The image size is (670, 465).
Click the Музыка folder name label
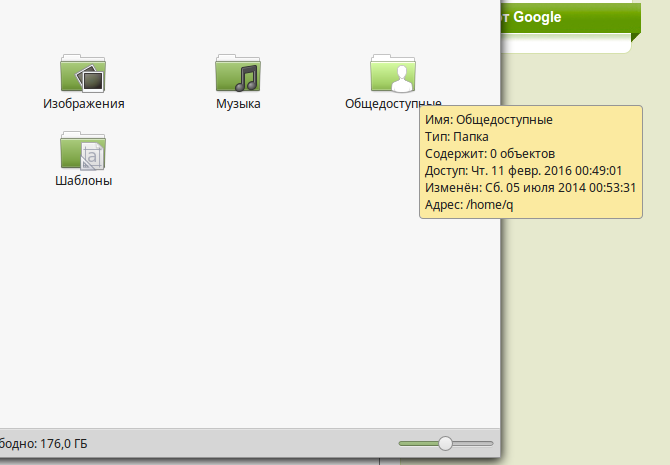point(238,103)
